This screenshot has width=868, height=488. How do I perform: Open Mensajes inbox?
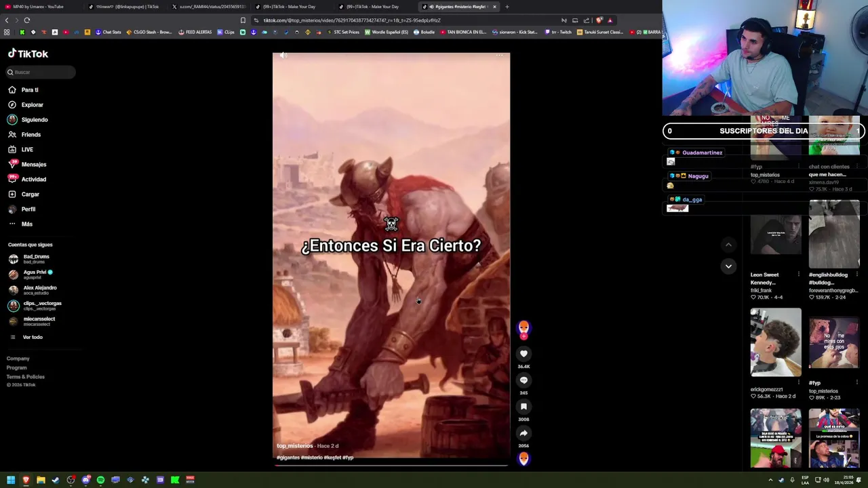click(x=33, y=164)
